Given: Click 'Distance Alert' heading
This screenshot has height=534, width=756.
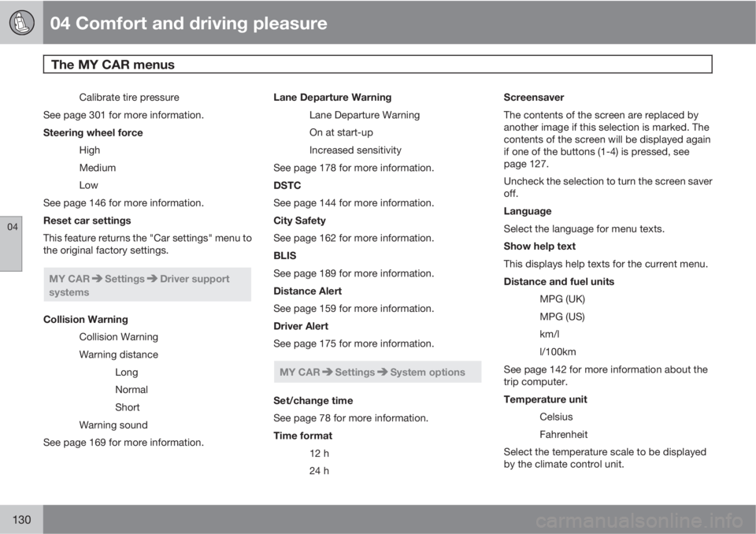Looking at the screenshot, I should (308, 291).
